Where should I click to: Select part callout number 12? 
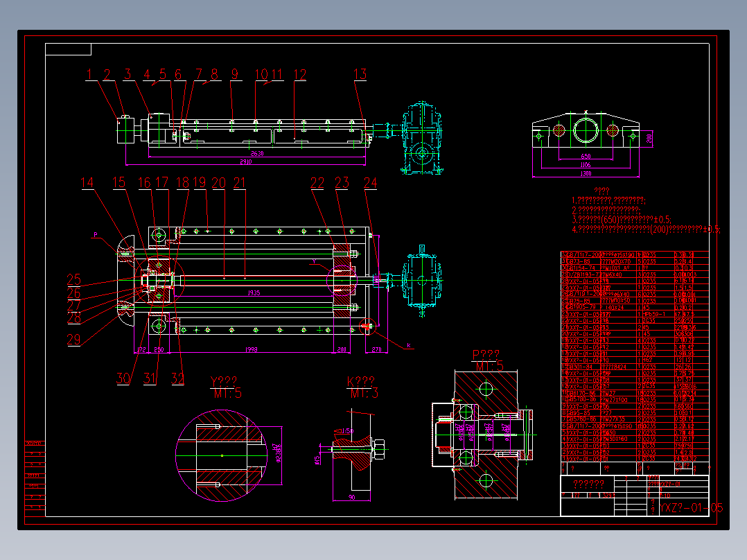pyautogui.click(x=299, y=74)
